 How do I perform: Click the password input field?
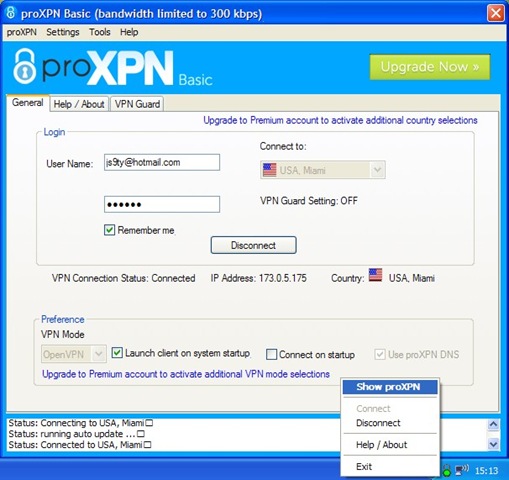click(162, 204)
